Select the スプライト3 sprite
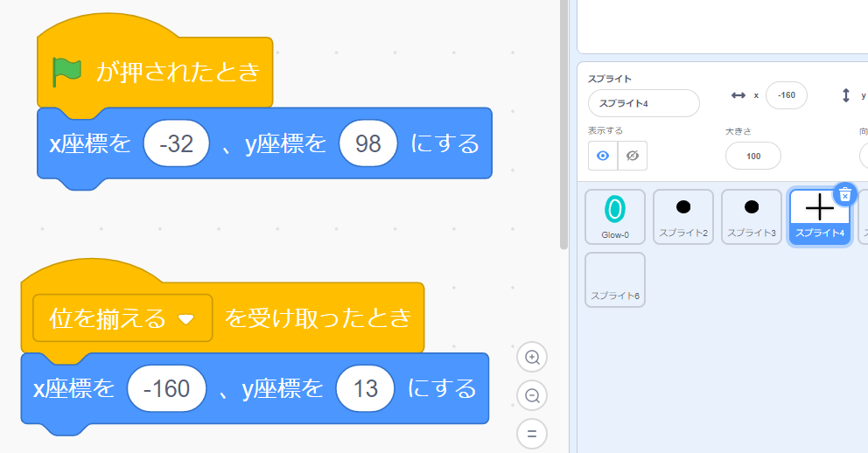 pyautogui.click(x=751, y=215)
